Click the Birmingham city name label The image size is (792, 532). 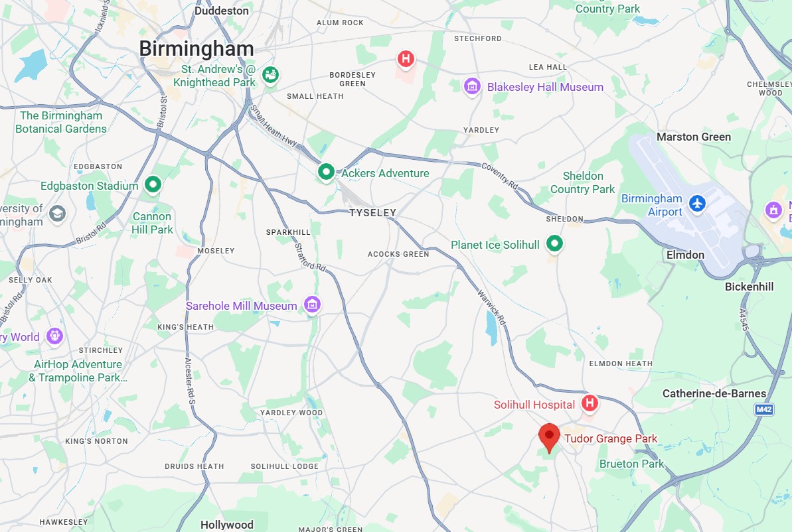tap(197, 49)
